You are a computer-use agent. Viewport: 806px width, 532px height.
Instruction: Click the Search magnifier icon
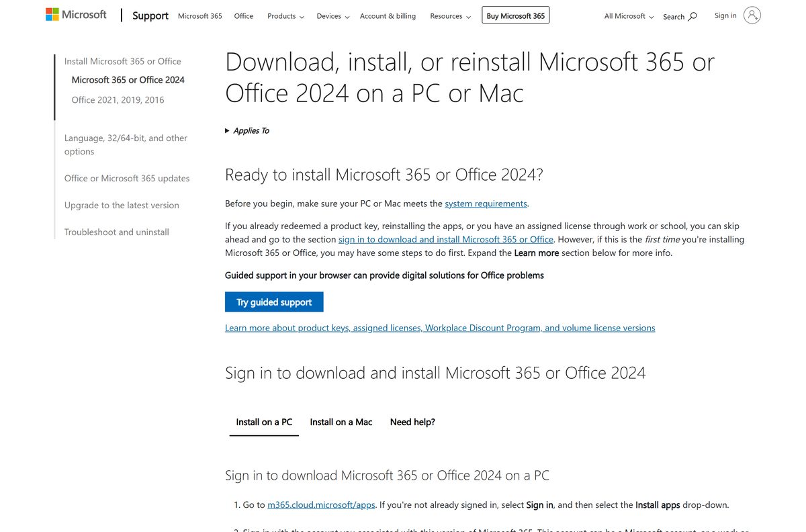pos(692,16)
